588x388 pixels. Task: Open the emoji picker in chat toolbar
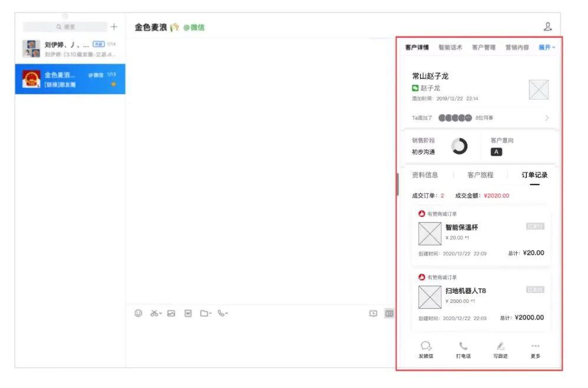(x=138, y=314)
